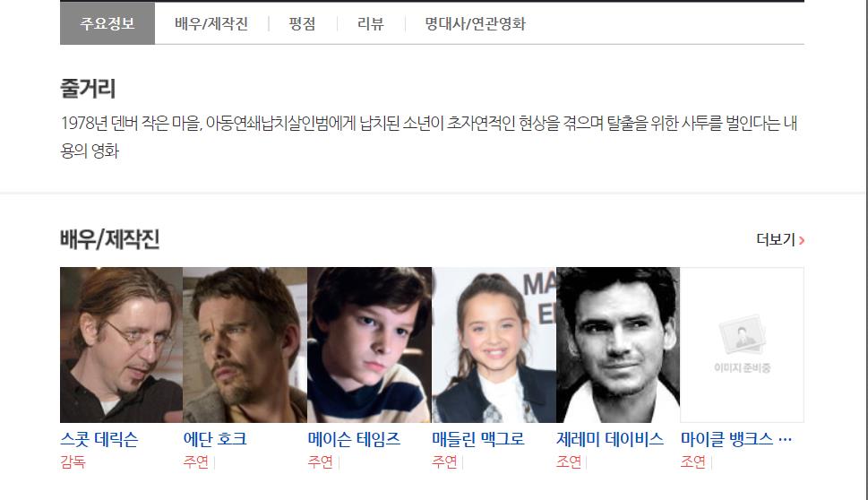The height and width of the screenshot is (500, 868).
Task: Go to the 리뷰 tab
Action: (x=370, y=24)
